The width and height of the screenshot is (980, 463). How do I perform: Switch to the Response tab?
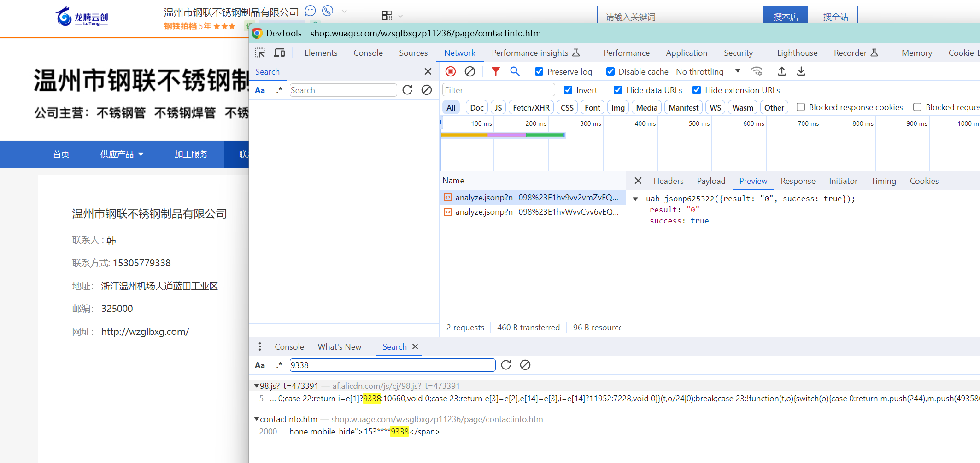coord(798,181)
